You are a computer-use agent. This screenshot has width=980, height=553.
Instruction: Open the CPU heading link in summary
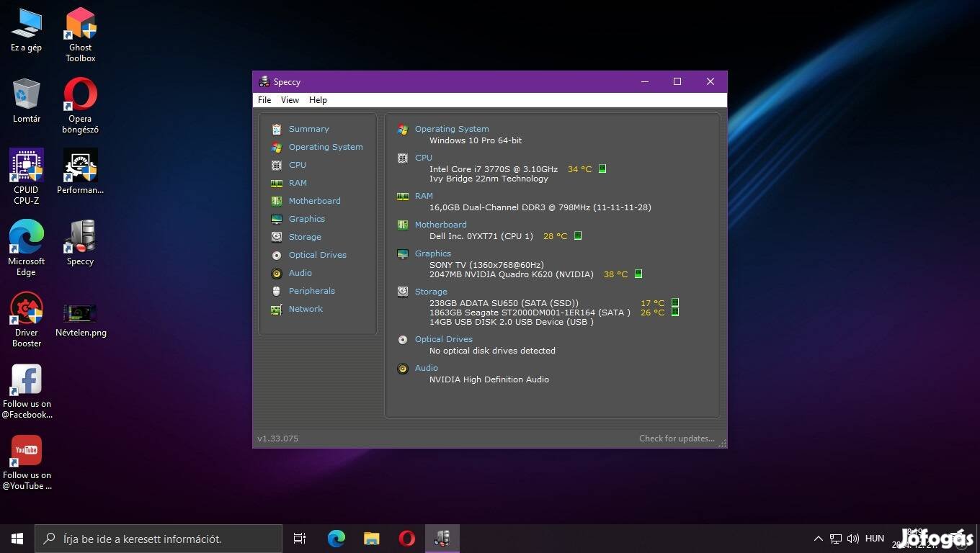point(424,158)
